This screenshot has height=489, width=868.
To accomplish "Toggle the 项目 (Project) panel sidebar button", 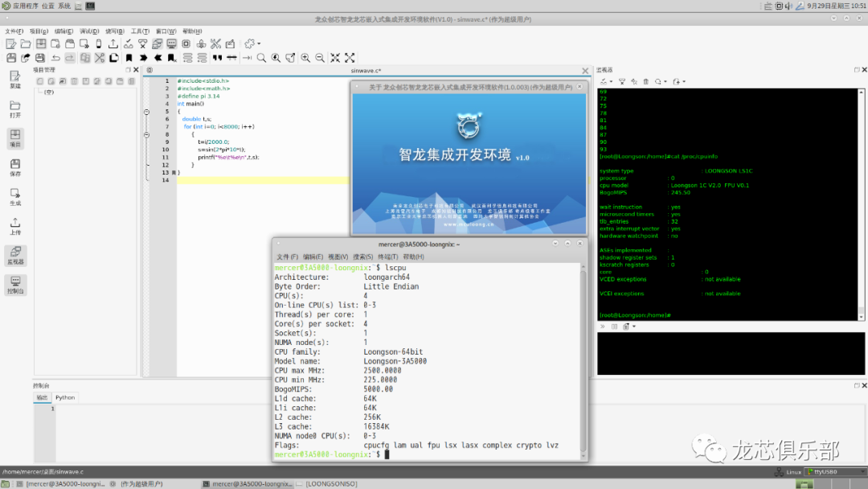I will 15,138.
